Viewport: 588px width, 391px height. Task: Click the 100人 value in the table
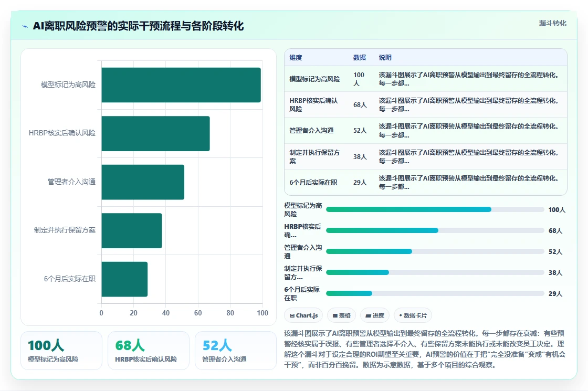(x=359, y=79)
